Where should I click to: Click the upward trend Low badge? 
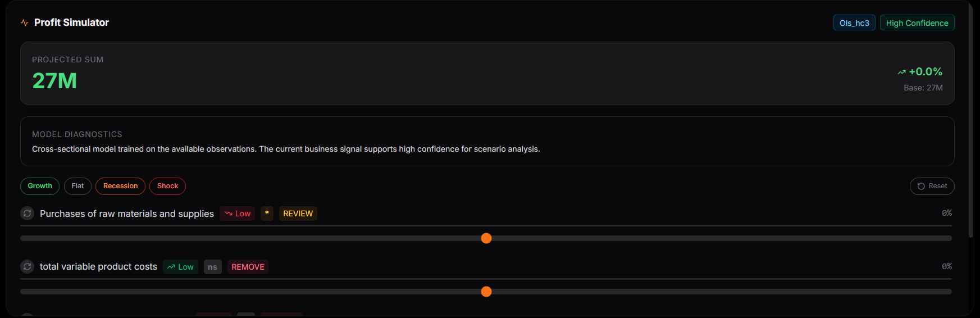click(x=180, y=267)
